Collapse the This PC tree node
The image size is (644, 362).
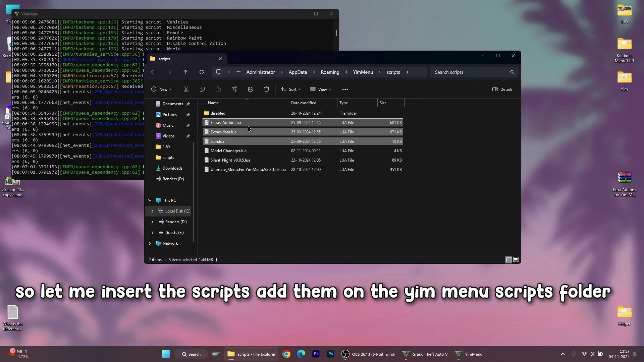(150, 200)
